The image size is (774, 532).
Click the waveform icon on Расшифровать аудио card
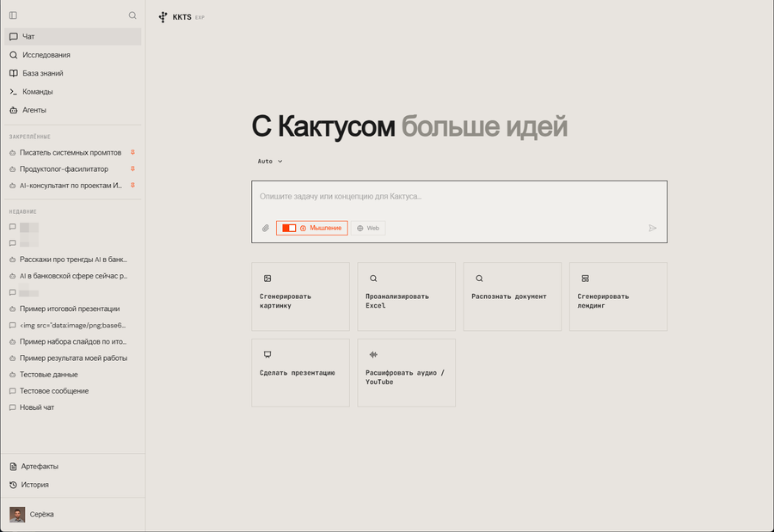pyautogui.click(x=374, y=354)
